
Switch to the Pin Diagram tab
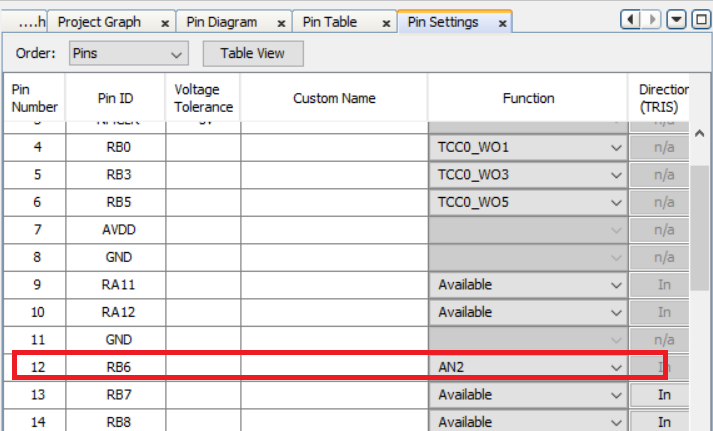pos(223,22)
